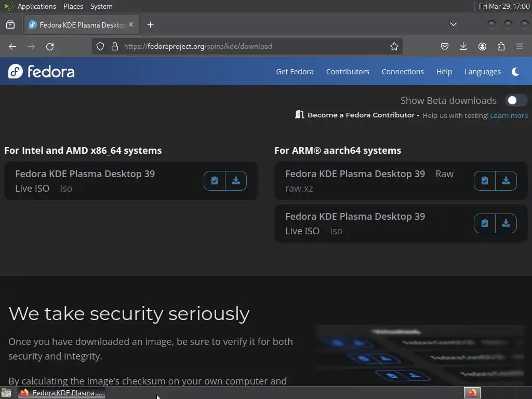This screenshot has width=532, height=399.
Task: Select the Fedora KDE Plasma Desktop browser tab
Action: [x=82, y=25]
